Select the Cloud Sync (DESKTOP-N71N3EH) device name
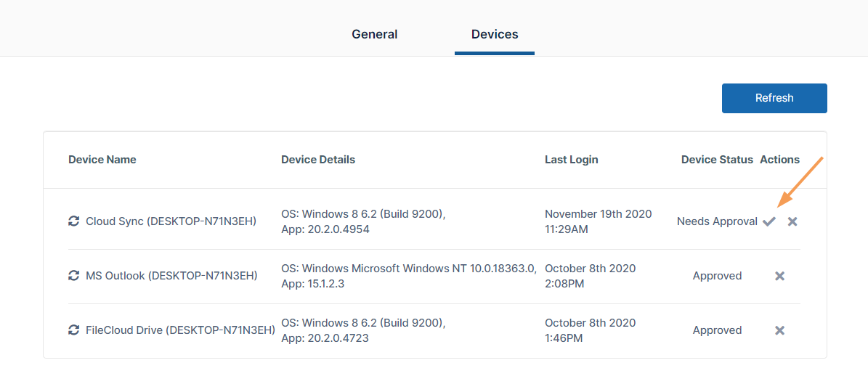Viewport: 868px width, 384px height. pyautogui.click(x=171, y=221)
